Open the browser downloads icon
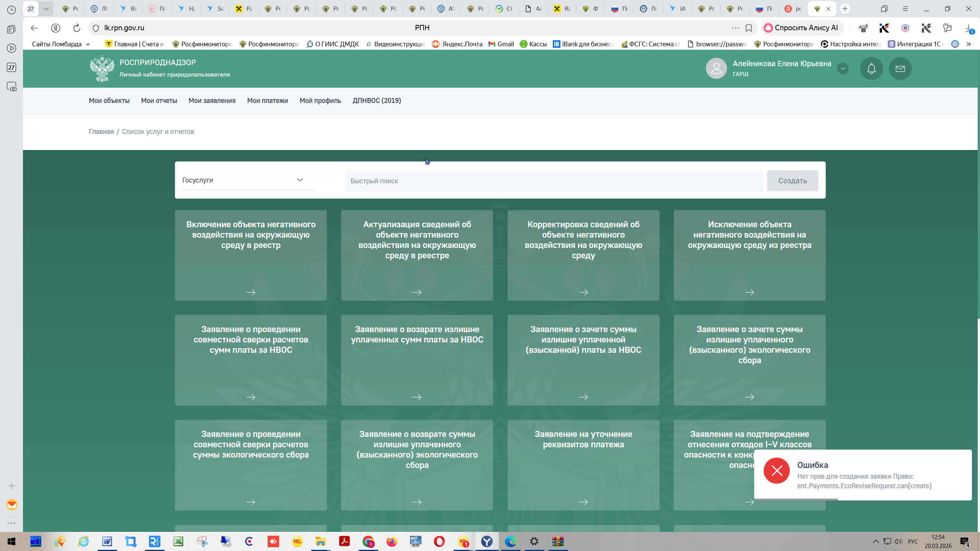980x551 pixels. click(x=968, y=28)
